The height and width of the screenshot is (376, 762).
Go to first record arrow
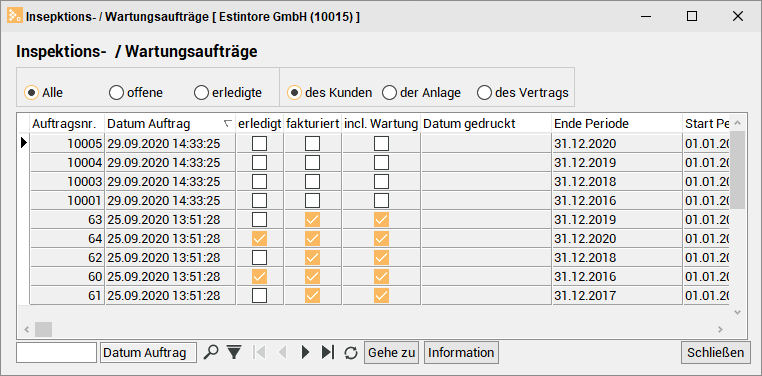(x=260, y=352)
